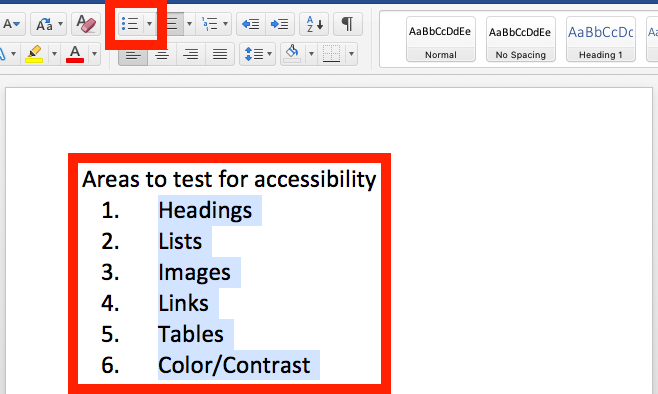Open the bullet library dropdown arrow
The height and width of the screenshot is (394, 658).
click(149, 24)
